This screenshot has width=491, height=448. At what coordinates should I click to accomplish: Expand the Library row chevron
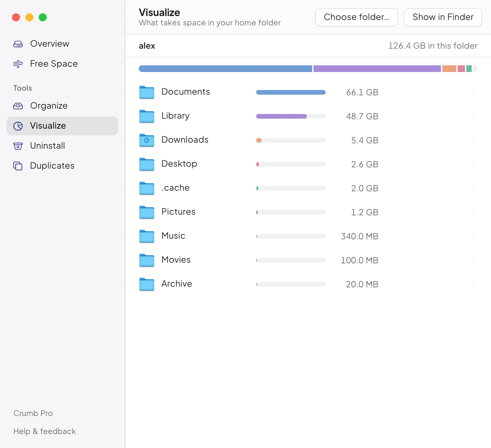[x=474, y=116]
